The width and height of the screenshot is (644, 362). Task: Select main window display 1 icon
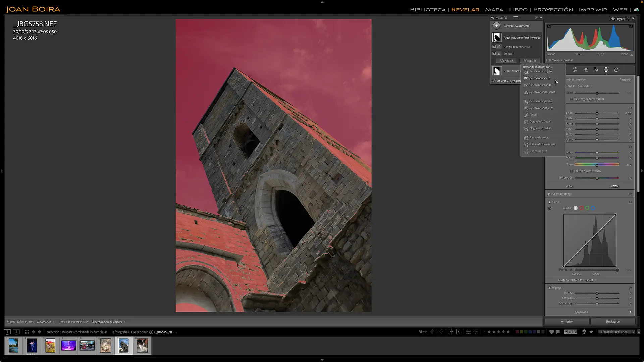point(7,332)
